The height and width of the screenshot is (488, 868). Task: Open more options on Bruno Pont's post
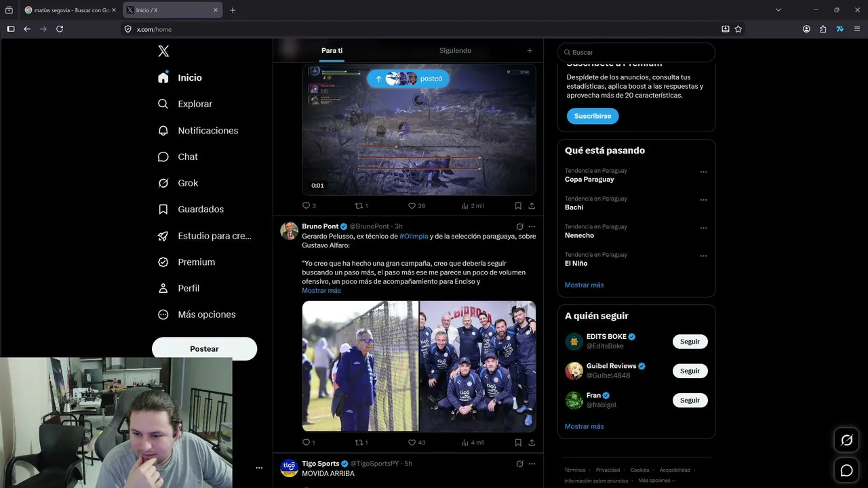click(x=532, y=226)
